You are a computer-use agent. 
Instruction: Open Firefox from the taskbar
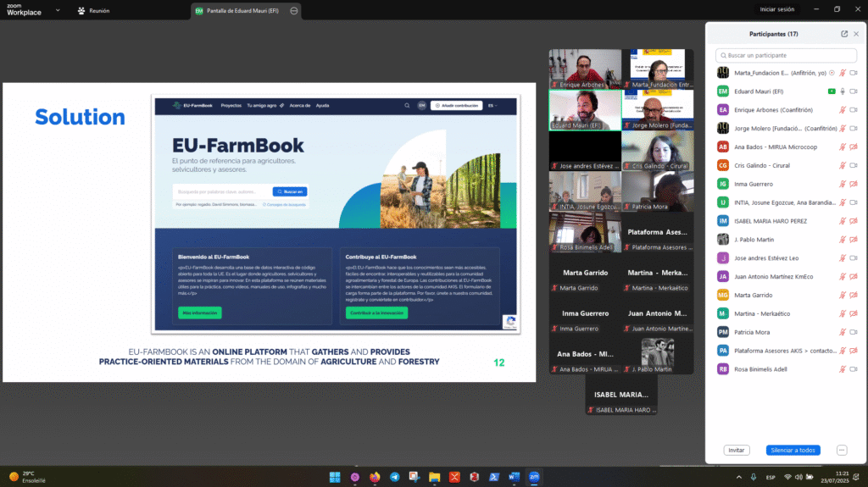(375, 477)
